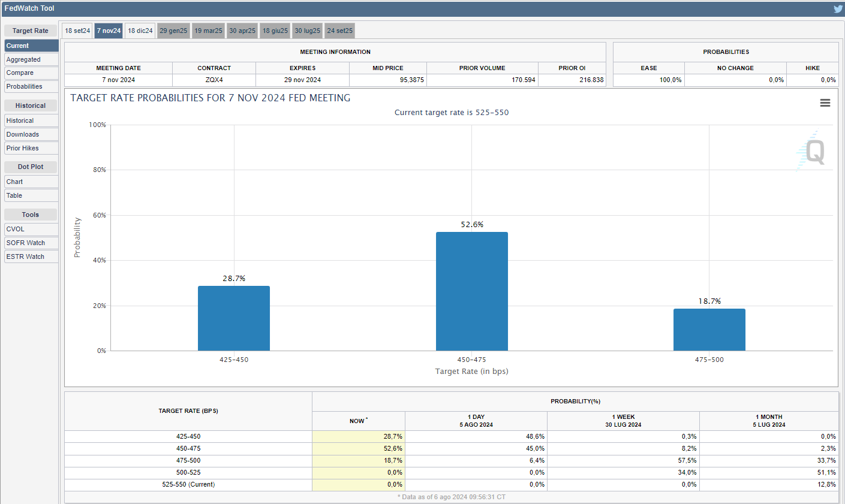Open the Downloads section
Screen dimensions: 845x504
(x=31, y=134)
